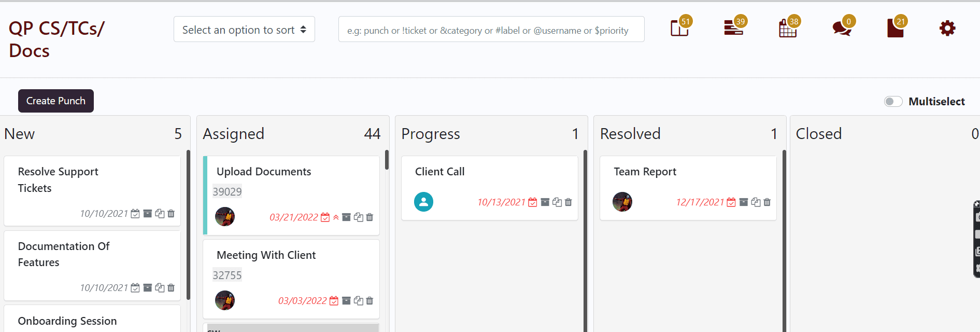Open the list icon showing 39 notifications
The height and width of the screenshot is (332, 980).
(733, 28)
